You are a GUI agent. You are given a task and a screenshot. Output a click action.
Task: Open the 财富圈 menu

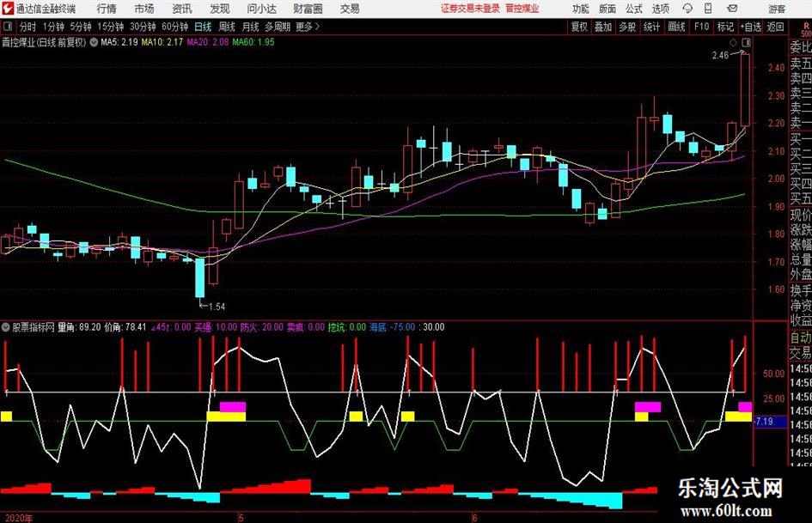pos(308,9)
